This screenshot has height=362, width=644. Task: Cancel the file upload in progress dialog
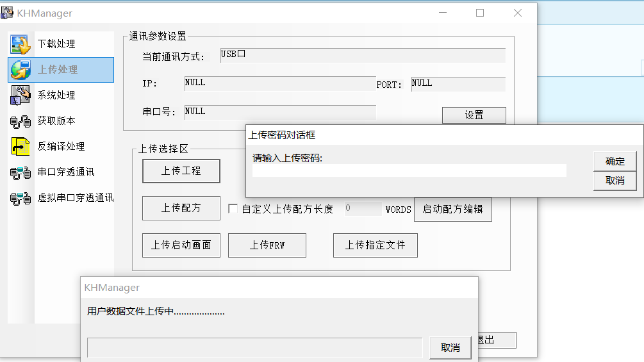[450, 347]
